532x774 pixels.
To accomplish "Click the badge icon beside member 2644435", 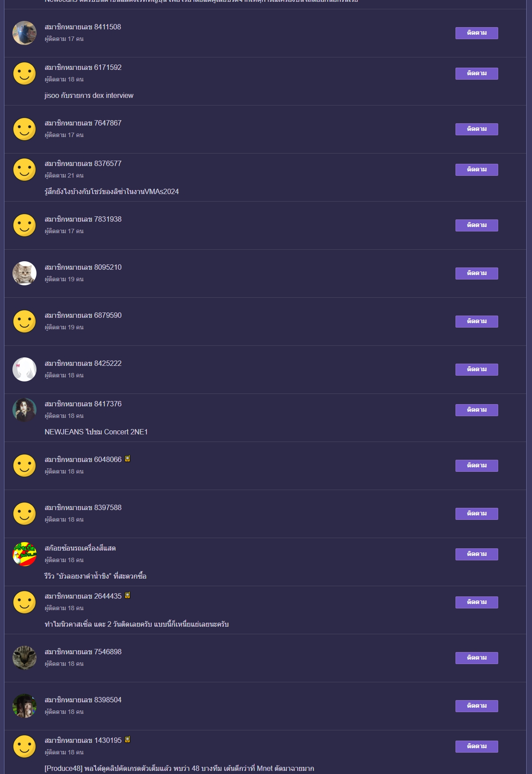I will 127,596.
